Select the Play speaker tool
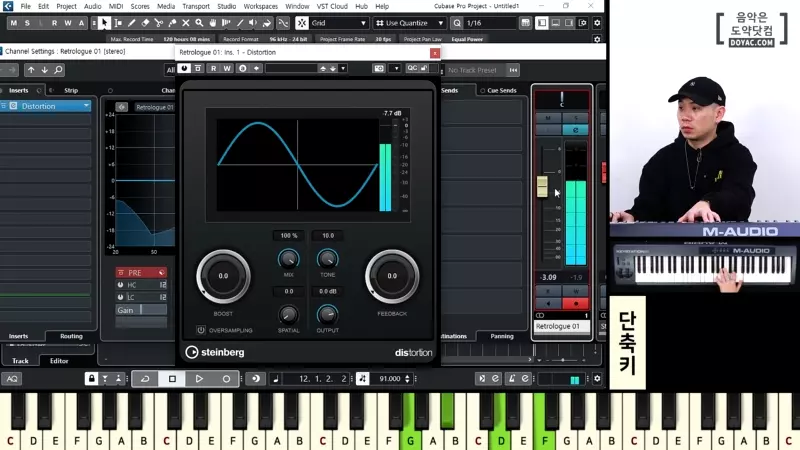 point(253,23)
